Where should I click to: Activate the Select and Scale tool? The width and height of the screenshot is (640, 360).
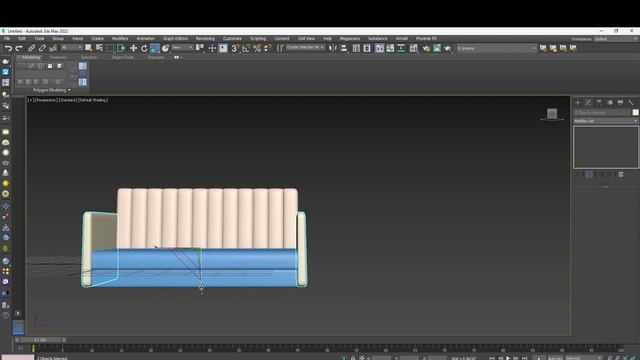(x=155, y=48)
